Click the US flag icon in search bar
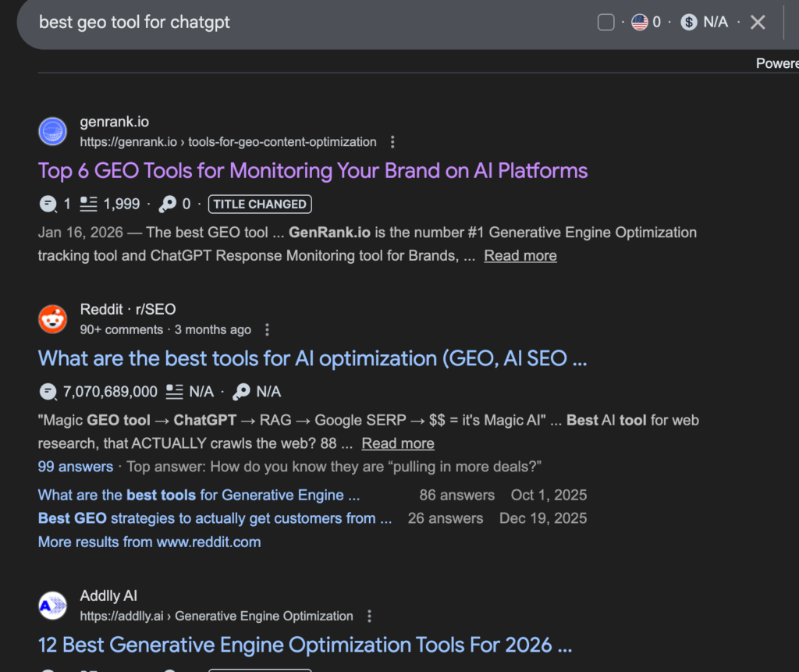799x672 pixels. point(640,23)
